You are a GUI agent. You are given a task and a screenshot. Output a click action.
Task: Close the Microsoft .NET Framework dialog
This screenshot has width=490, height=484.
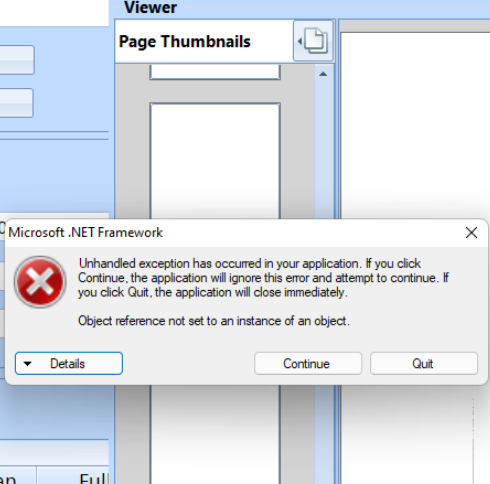point(471,233)
